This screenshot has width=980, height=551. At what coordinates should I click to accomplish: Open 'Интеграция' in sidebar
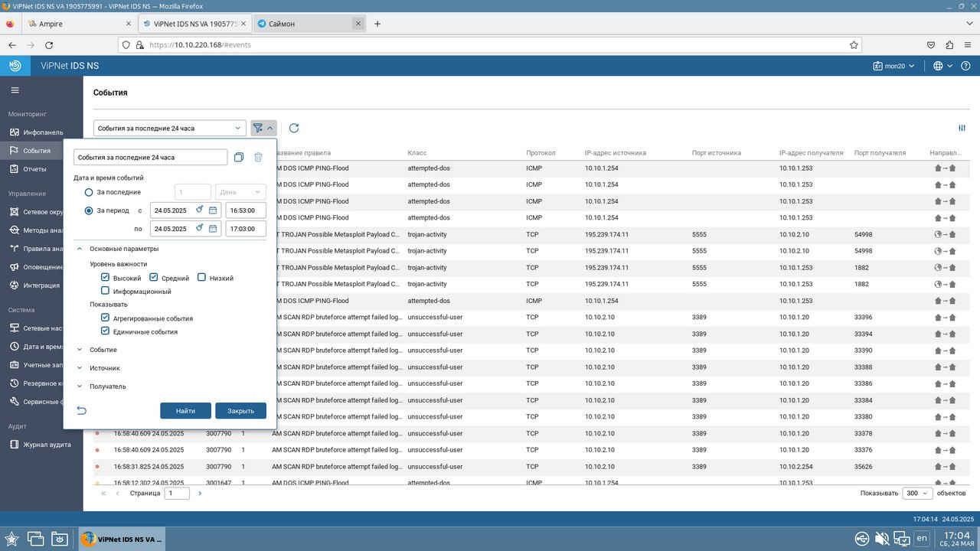click(x=41, y=285)
